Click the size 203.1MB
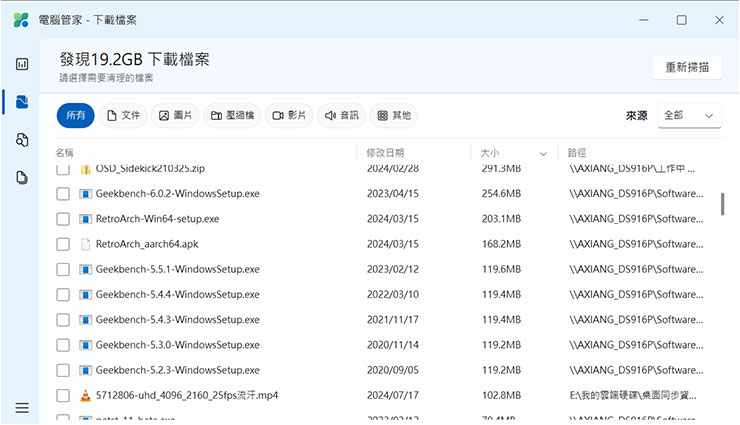 (x=501, y=219)
